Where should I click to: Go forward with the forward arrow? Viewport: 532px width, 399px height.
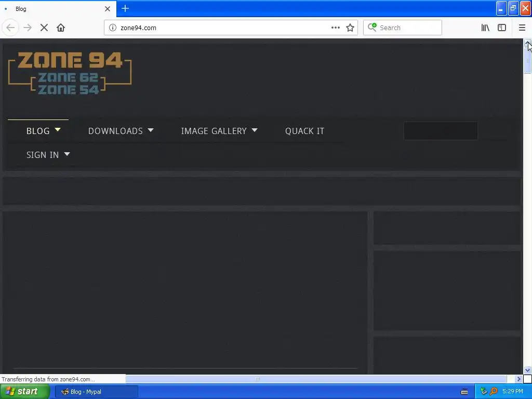(x=28, y=28)
